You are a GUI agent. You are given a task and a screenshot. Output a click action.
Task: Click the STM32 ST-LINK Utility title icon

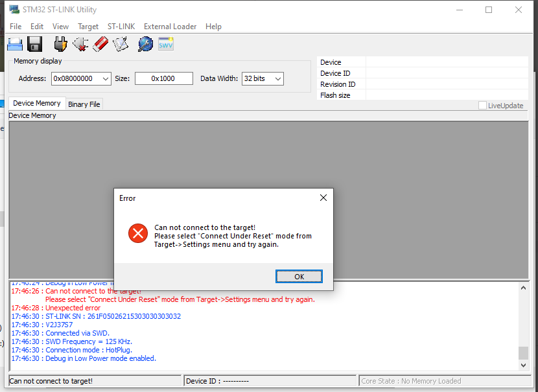(x=14, y=9)
